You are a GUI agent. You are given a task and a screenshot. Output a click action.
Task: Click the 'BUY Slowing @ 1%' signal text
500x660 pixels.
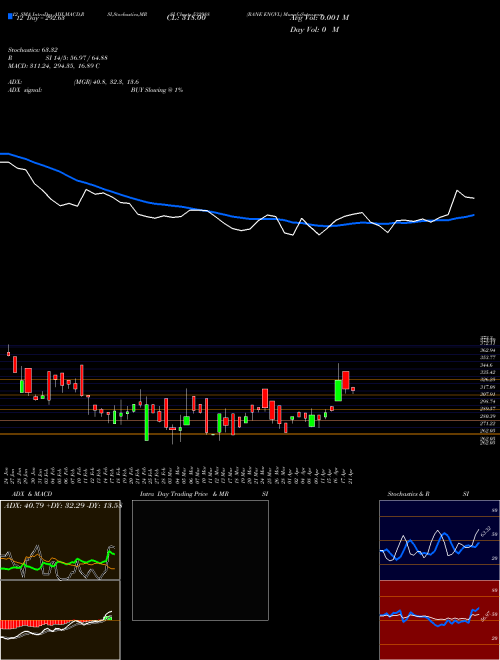[x=157, y=90]
